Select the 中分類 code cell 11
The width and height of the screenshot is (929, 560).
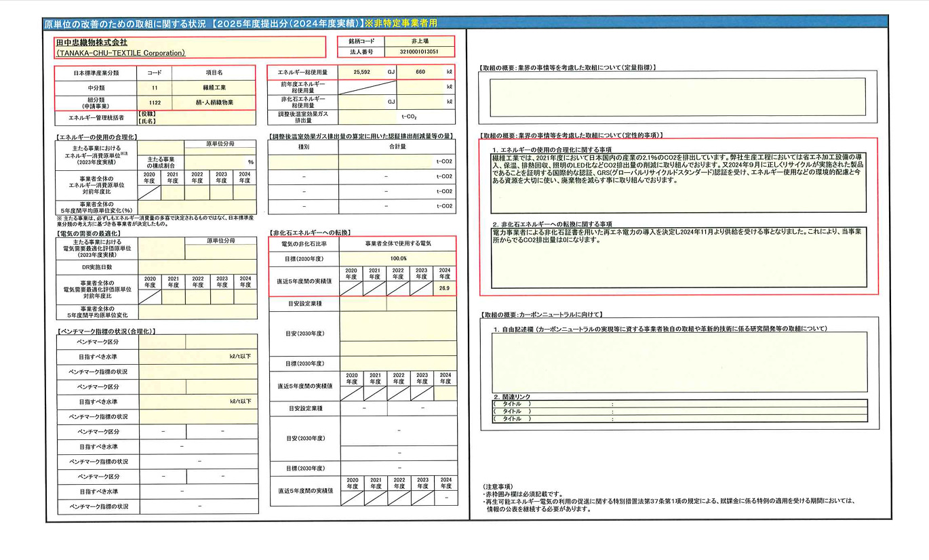coord(155,88)
